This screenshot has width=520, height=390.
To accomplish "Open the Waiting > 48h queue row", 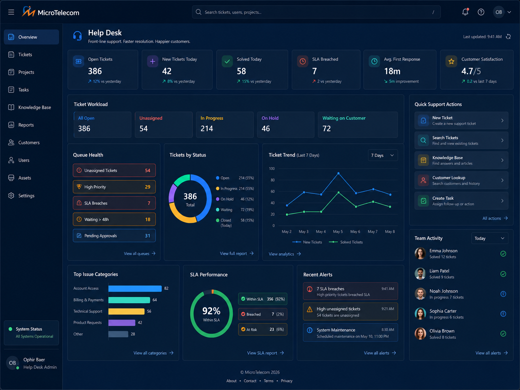I will click(x=114, y=219).
